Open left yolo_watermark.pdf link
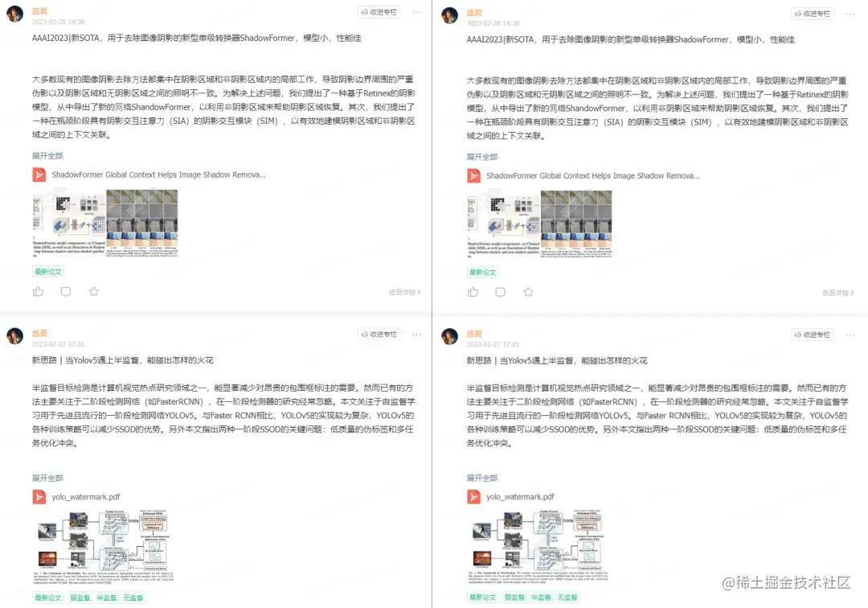 point(86,497)
